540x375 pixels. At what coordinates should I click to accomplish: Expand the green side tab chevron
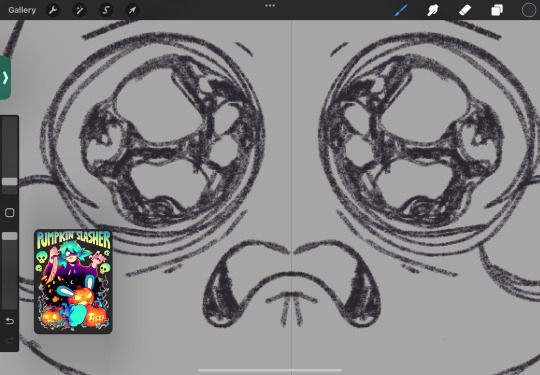5,78
